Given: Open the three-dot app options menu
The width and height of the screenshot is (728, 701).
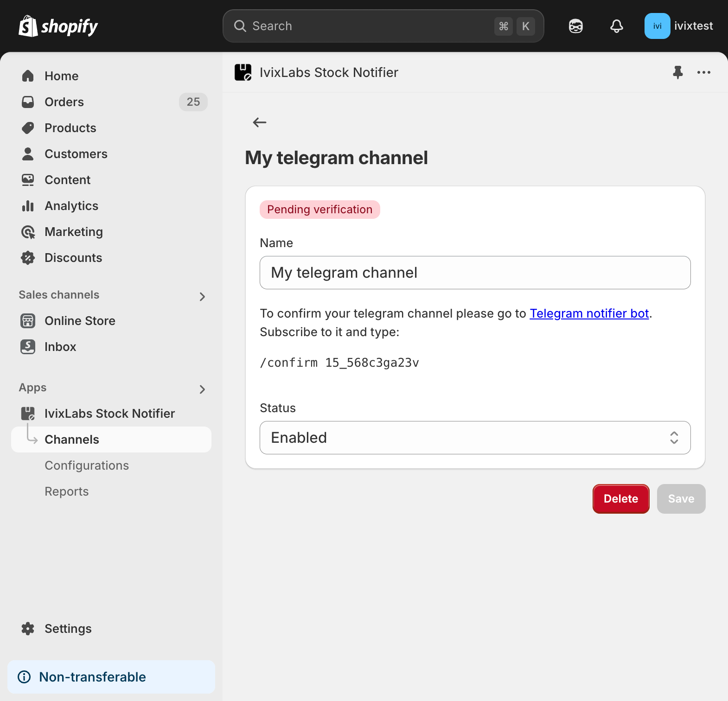Looking at the screenshot, I should pos(704,72).
